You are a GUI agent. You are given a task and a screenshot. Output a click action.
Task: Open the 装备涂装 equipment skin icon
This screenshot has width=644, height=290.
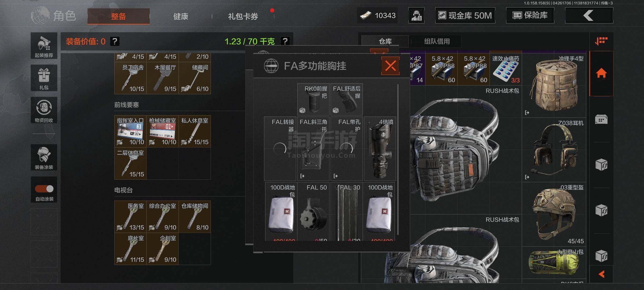[44, 157]
